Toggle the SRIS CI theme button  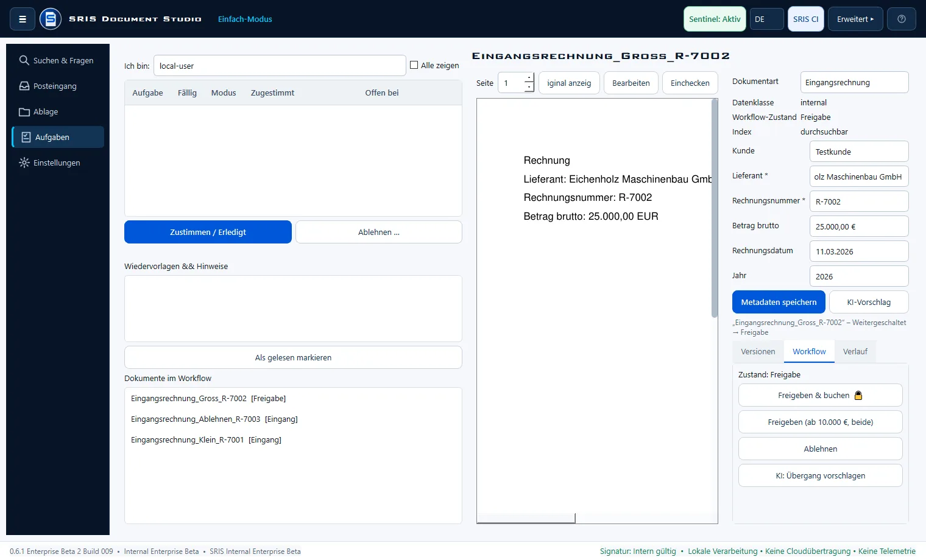pyautogui.click(x=805, y=19)
